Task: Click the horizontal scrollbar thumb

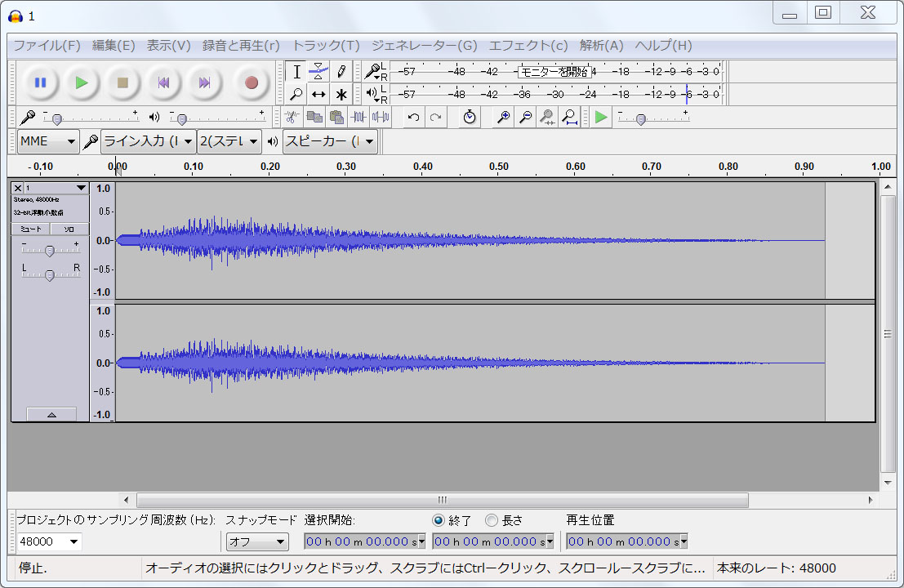Action: [442, 500]
